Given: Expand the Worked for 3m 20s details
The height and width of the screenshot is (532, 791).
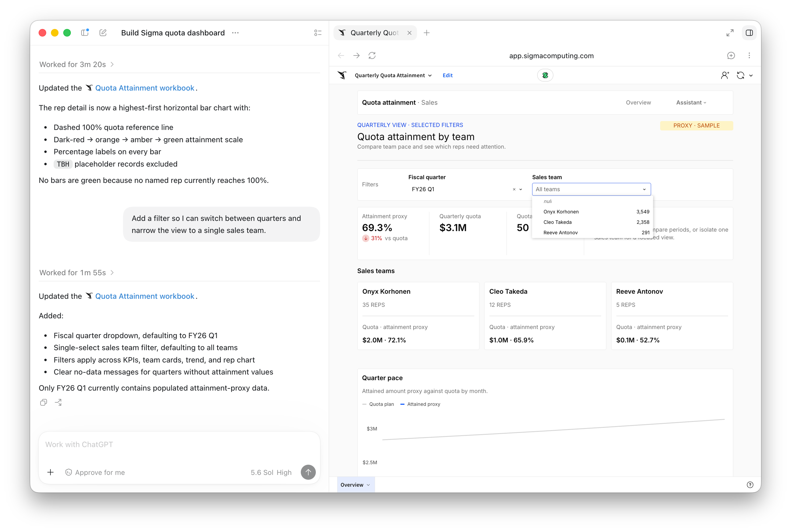Looking at the screenshot, I should tap(76, 64).
